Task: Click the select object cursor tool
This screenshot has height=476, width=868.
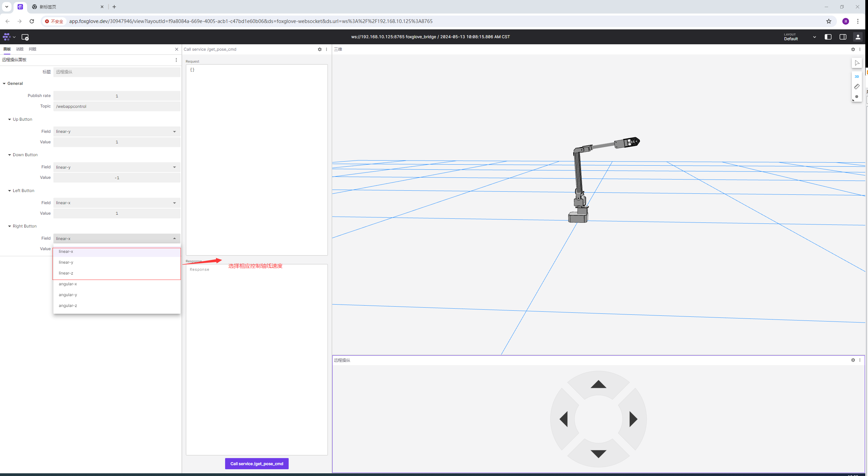Action: pyautogui.click(x=857, y=63)
